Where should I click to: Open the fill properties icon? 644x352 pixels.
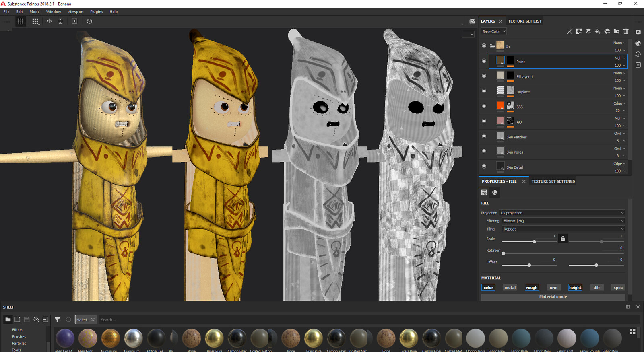click(x=484, y=192)
